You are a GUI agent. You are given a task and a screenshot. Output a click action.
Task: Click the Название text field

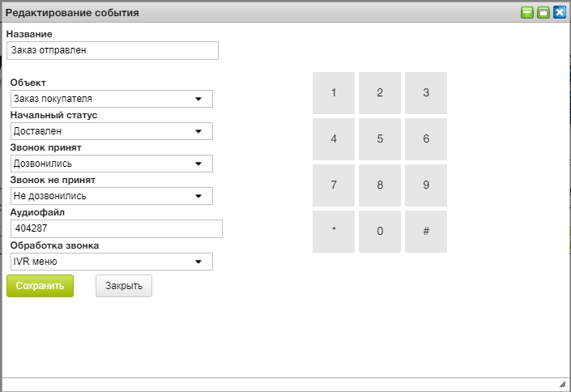click(x=112, y=50)
